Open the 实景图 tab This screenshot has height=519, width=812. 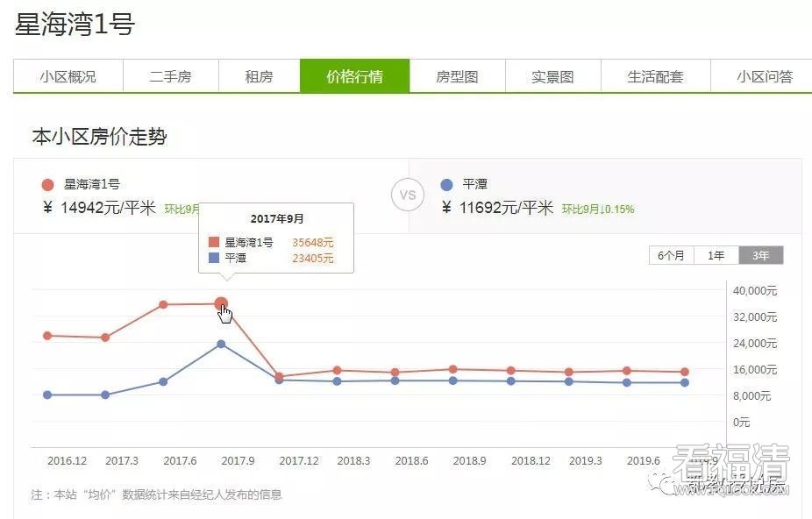coord(552,76)
